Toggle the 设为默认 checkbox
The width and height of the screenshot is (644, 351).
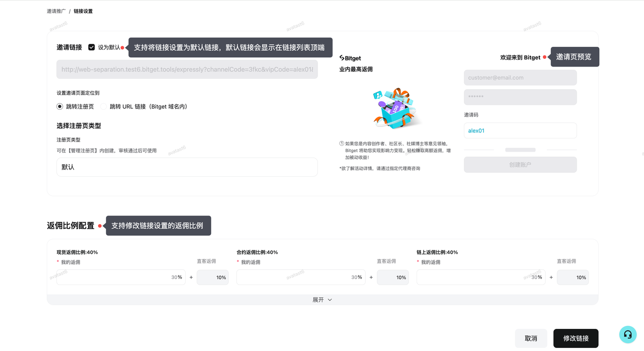(91, 47)
